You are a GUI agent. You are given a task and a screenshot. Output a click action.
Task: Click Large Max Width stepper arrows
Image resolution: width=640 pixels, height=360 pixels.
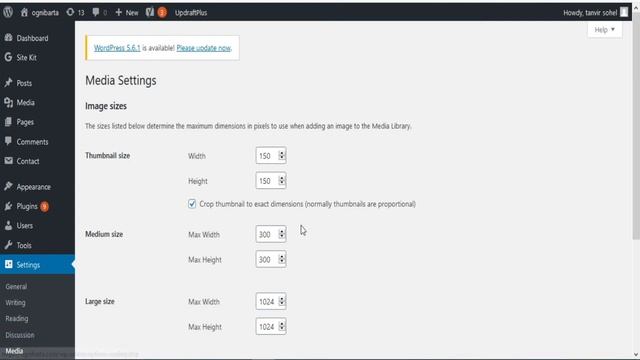[282, 301]
